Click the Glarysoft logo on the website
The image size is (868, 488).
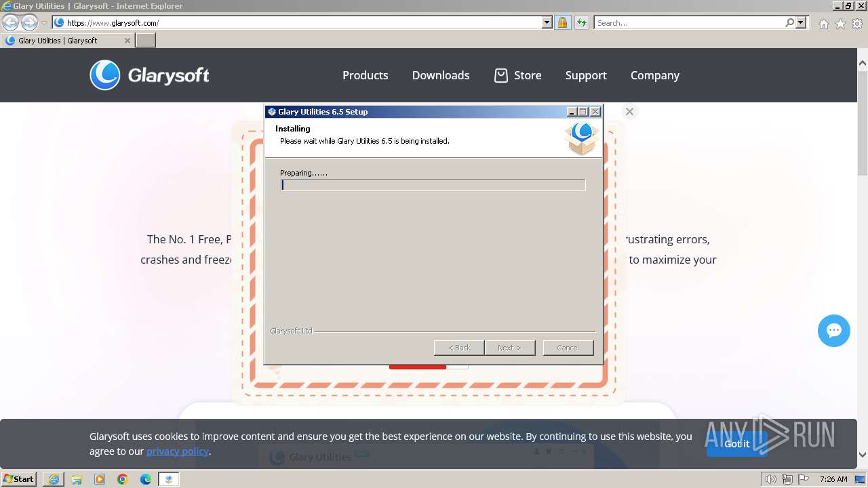[x=150, y=75]
